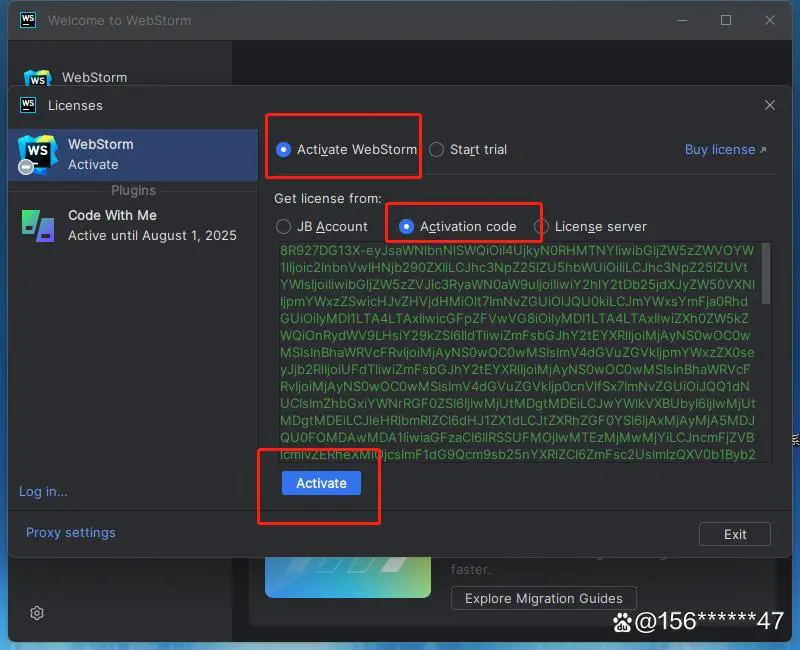Select the Activate WebStorm radio option

click(x=284, y=150)
